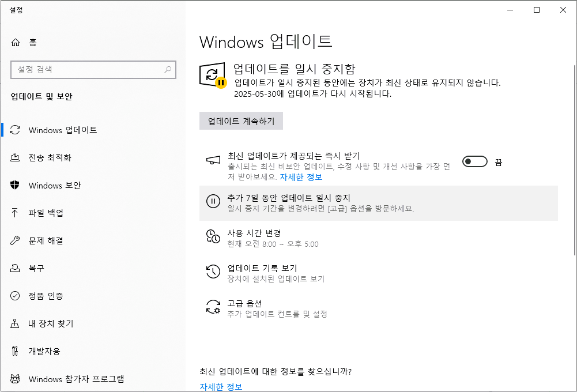Open 업데이트 기록 보기

[379, 273]
